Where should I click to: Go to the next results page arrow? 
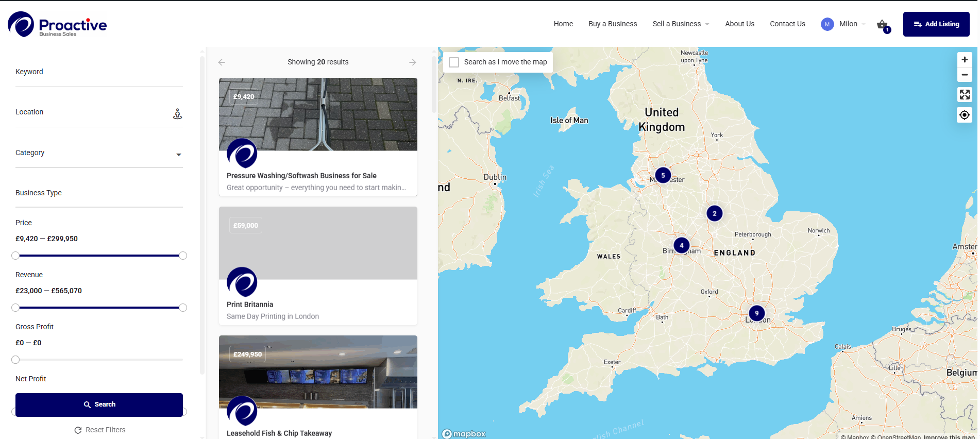tap(412, 62)
